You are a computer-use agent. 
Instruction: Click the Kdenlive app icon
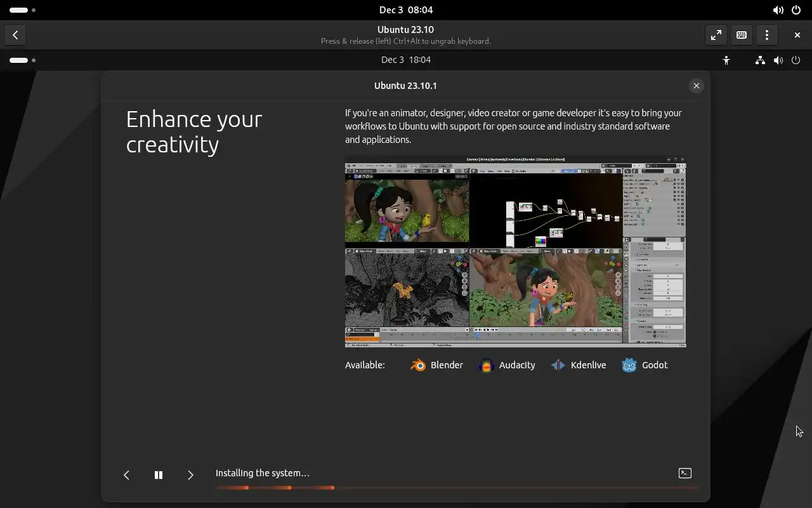point(558,365)
